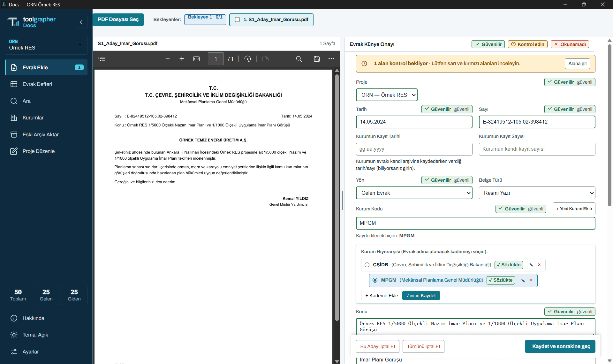Edit the ÇŞİDB hierarchy entry pencil icon

tap(531, 265)
